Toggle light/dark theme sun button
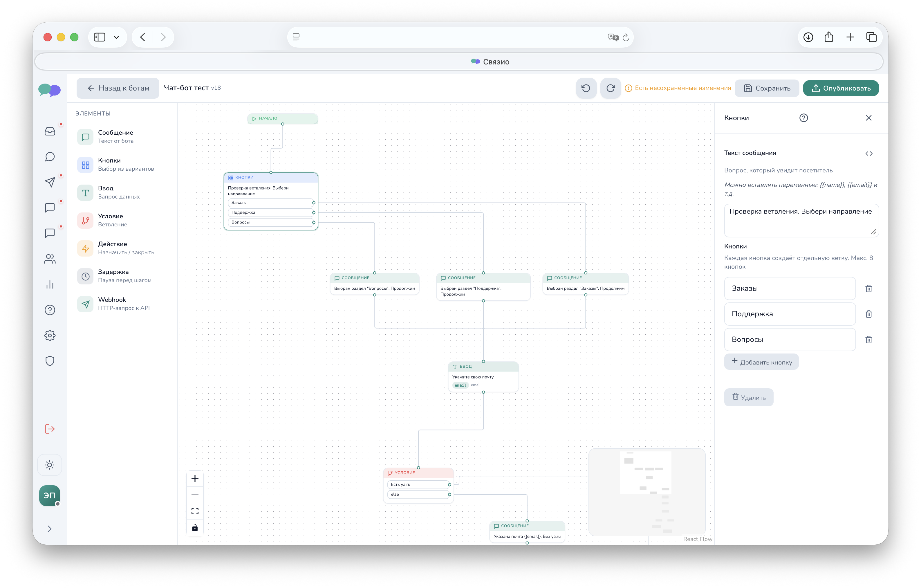 [50, 465]
